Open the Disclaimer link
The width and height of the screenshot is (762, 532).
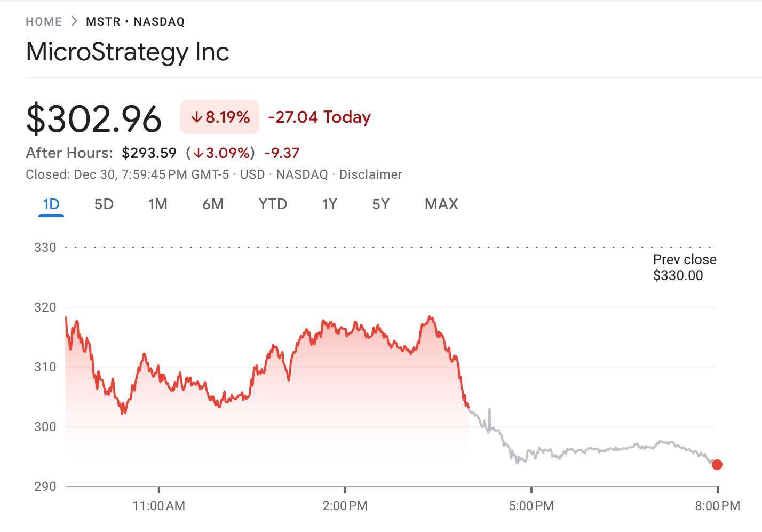click(x=370, y=175)
